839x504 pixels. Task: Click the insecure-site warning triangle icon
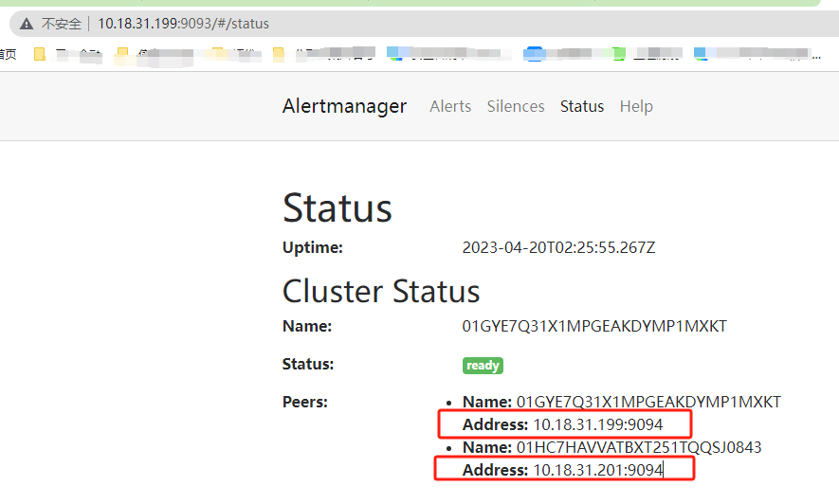click(x=27, y=24)
